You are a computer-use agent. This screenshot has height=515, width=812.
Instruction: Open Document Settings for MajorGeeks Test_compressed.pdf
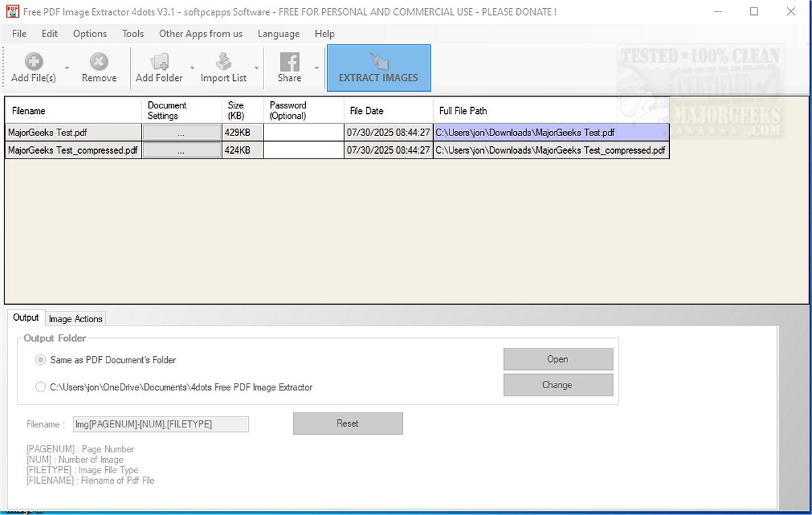tap(181, 150)
